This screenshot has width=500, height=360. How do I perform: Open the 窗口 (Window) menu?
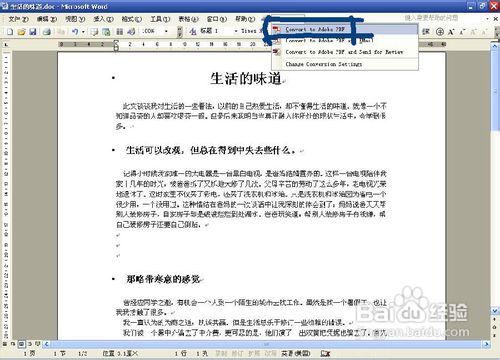pos(217,19)
